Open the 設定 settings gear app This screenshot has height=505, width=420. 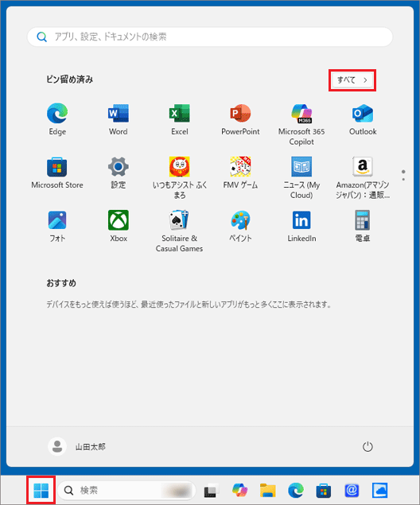(119, 173)
